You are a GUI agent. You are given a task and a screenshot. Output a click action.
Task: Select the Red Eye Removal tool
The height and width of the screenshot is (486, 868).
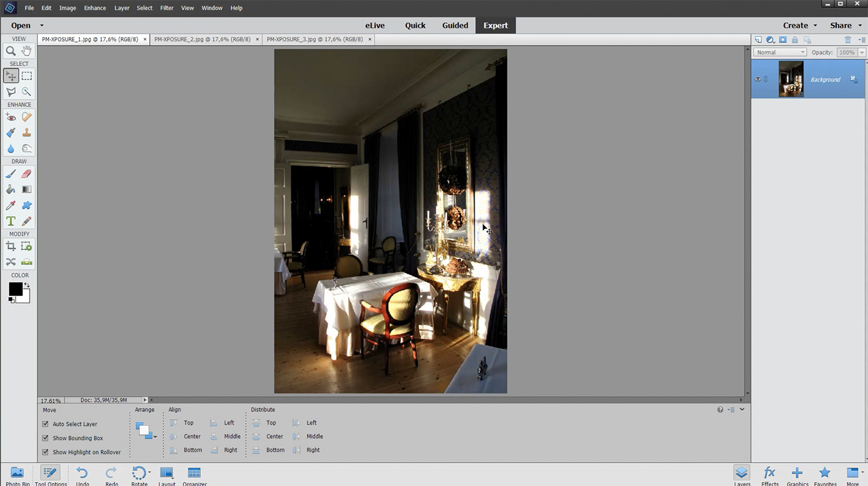(10, 117)
